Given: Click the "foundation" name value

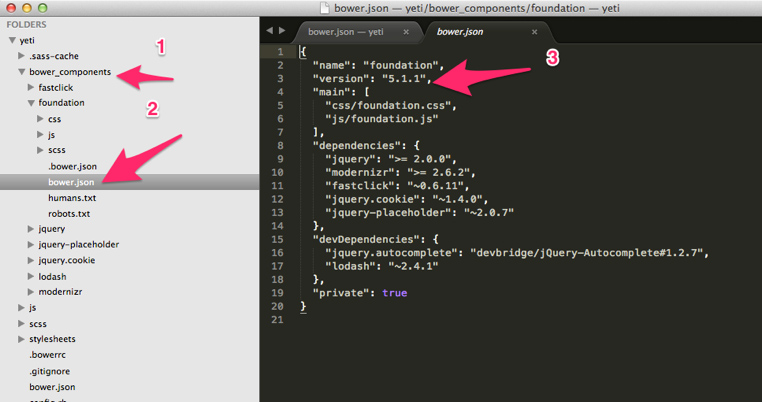Looking at the screenshot, I should [x=400, y=65].
